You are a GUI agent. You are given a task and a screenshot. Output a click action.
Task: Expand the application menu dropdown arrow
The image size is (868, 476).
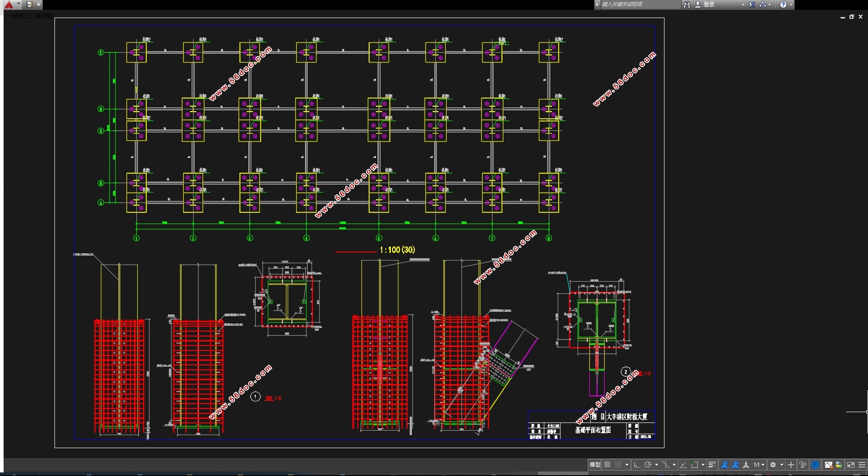[18, 4]
